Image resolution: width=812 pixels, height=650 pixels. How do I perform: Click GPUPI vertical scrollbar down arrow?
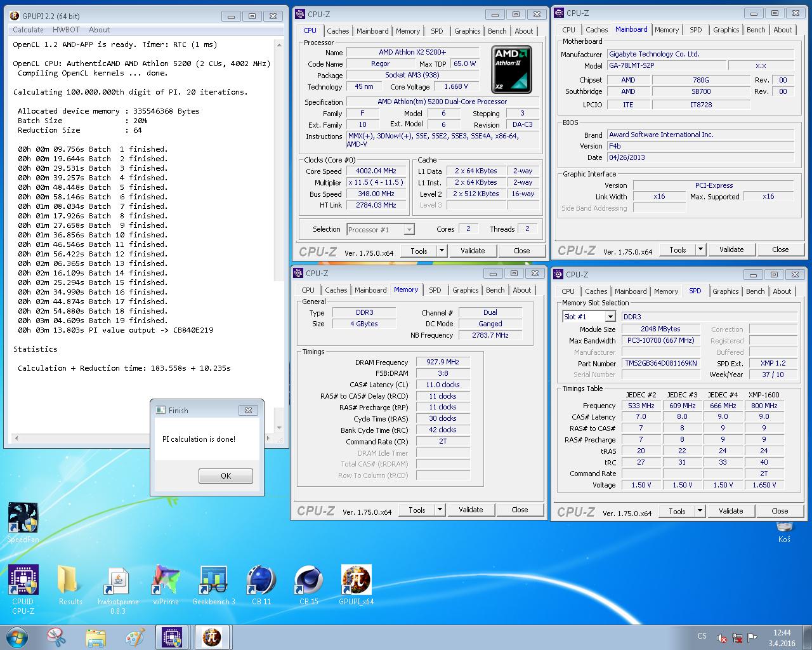pos(278,428)
